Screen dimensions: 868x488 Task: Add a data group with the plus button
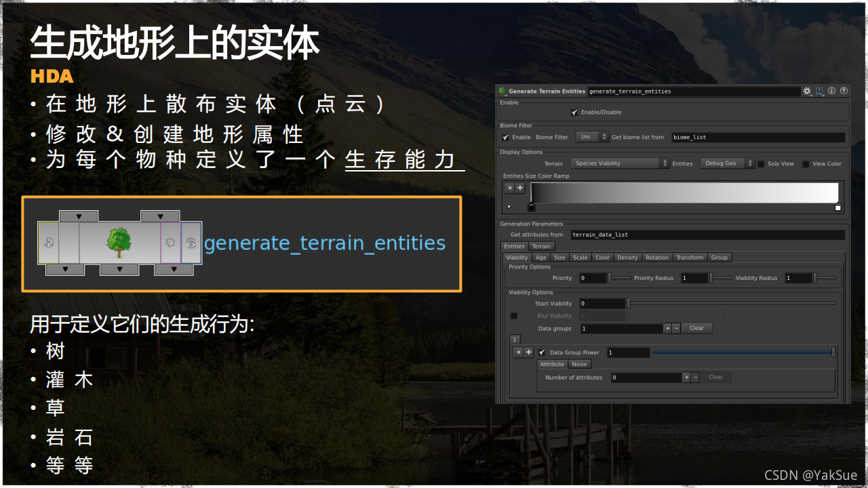[x=667, y=328]
